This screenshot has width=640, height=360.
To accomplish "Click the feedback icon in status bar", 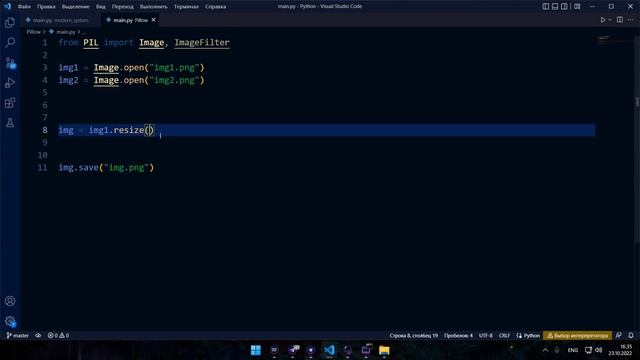I will point(619,336).
